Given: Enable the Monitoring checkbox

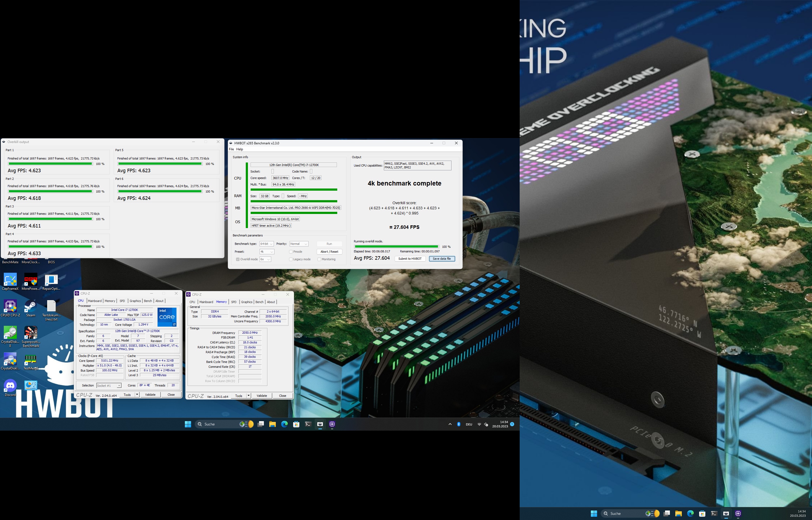Looking at the screenshot, I should [319, 259].
